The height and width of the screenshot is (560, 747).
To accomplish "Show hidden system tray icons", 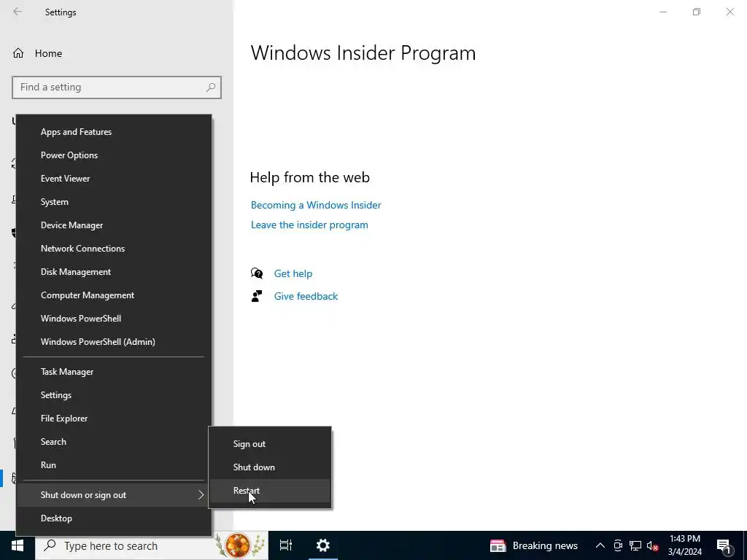I will coord(600,545).
